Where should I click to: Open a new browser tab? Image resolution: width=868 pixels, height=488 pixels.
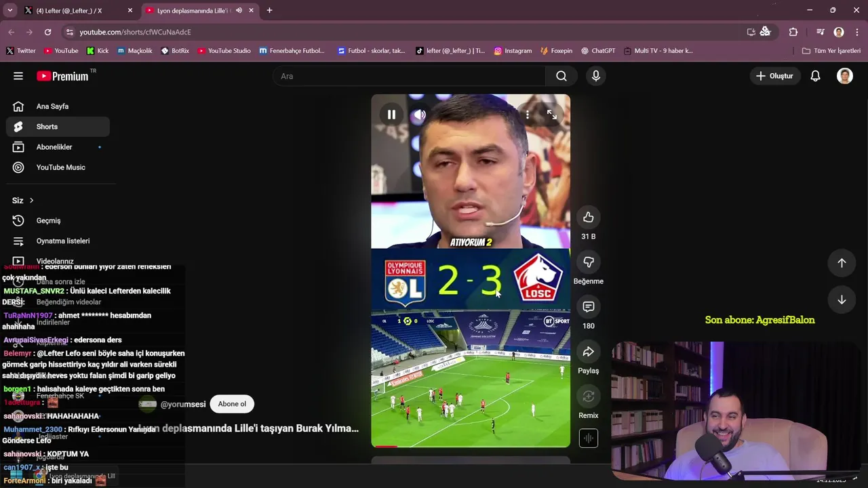[x=269, y=11]
